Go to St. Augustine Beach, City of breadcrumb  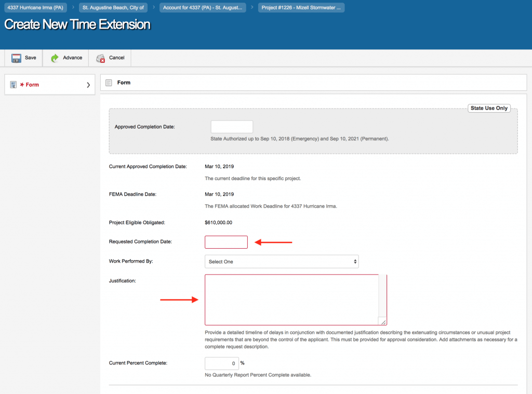point(113,8)
